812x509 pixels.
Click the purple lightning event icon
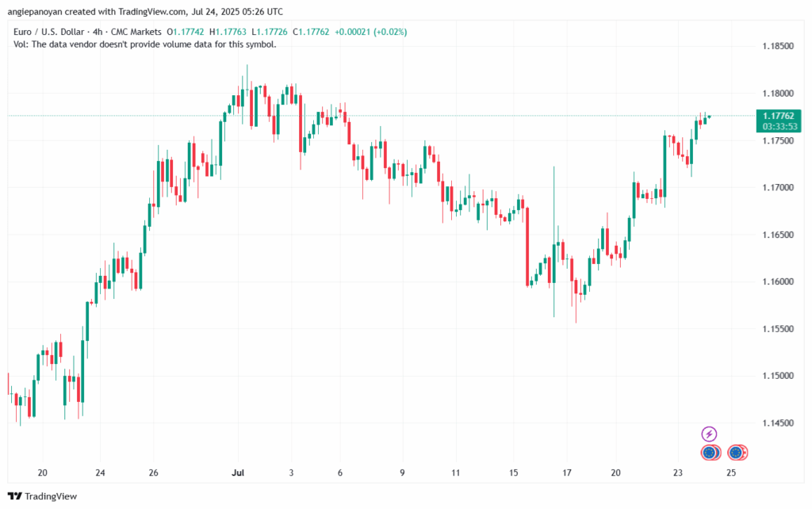[709, 434]
